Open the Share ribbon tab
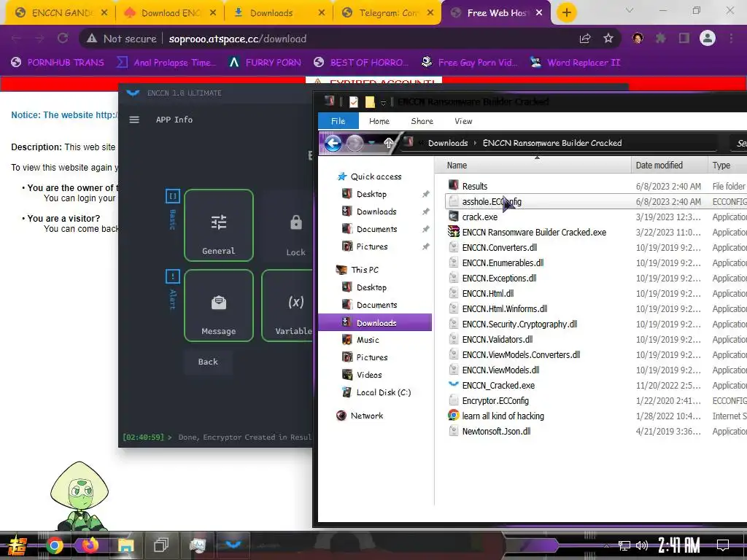The image size is (747, 560). pyautogui.click(x=422, y=121)
